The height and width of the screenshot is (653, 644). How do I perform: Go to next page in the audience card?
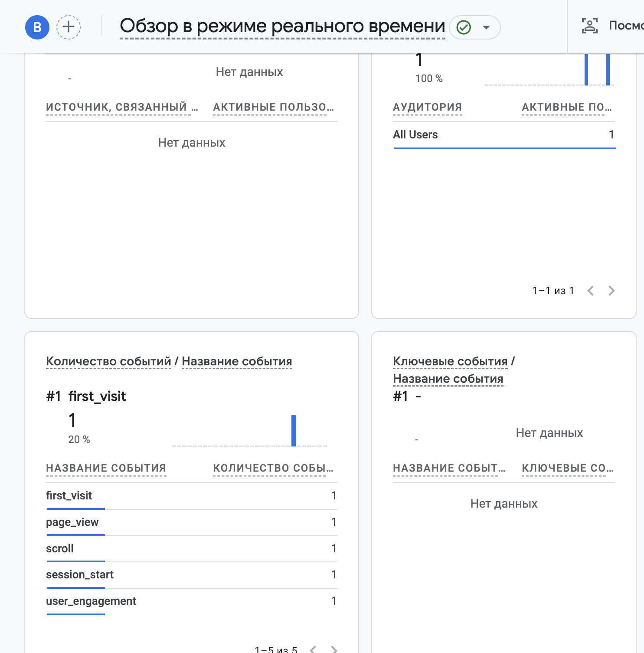click(611, 291)
